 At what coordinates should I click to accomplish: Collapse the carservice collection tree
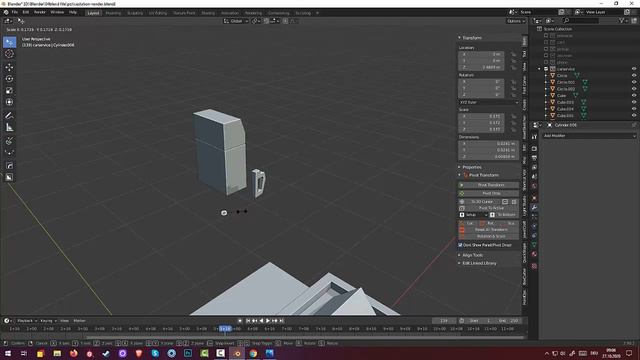pyautogui.click(x=539, y=69)
